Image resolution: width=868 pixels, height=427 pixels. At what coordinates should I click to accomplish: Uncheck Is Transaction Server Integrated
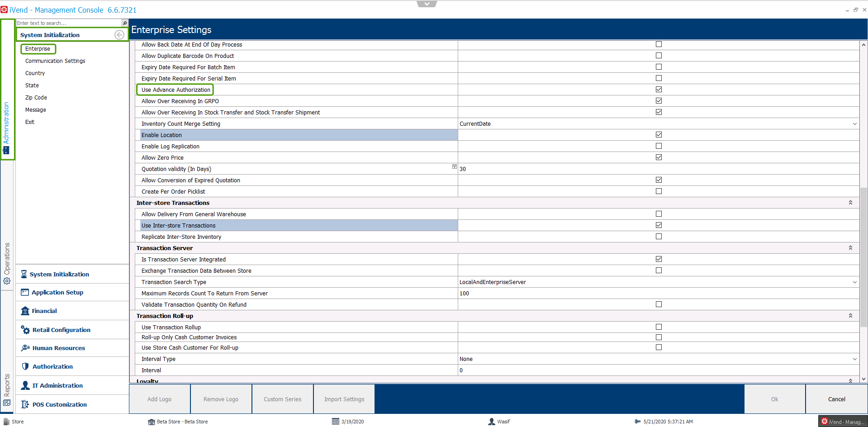659,259
